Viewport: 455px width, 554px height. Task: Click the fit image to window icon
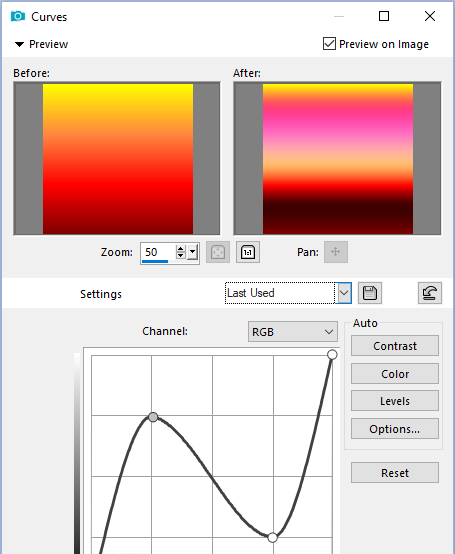218,252
